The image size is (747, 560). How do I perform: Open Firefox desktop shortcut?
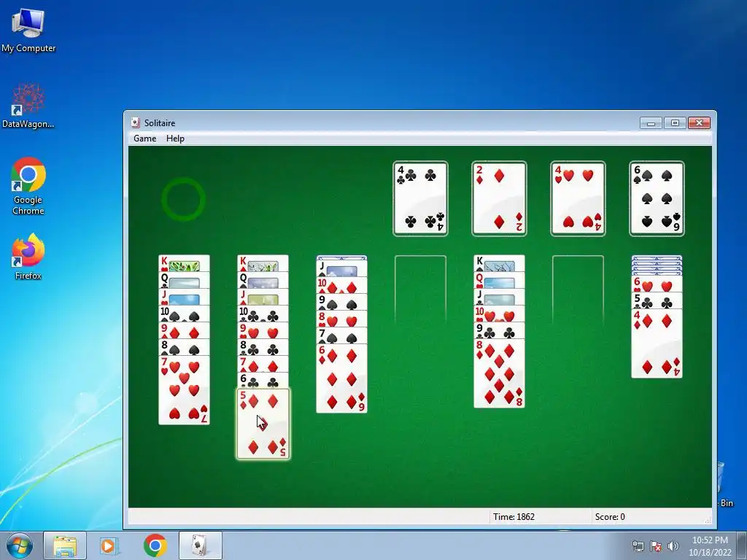click(28, 257)
